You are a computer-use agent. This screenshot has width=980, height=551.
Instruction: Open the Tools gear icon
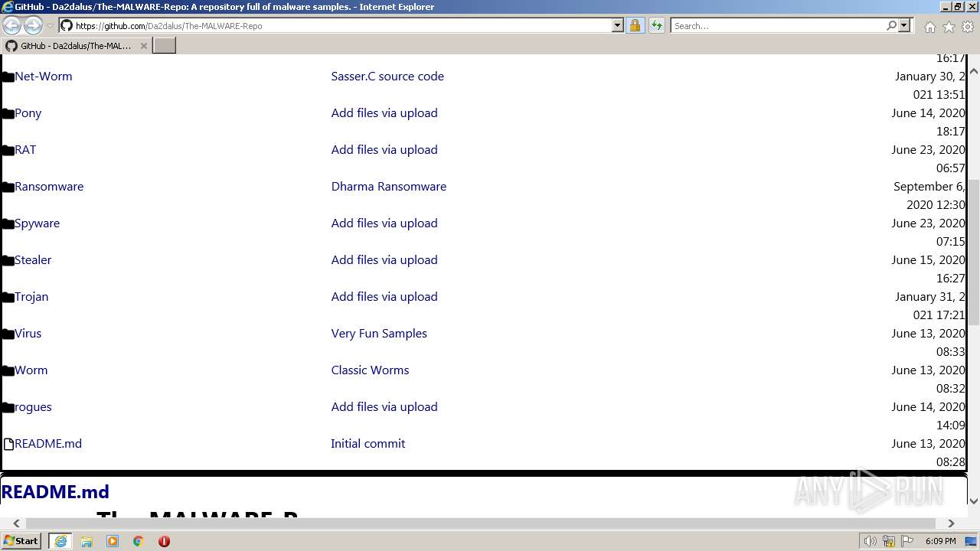pyautogui.click(x=968, y=27)
